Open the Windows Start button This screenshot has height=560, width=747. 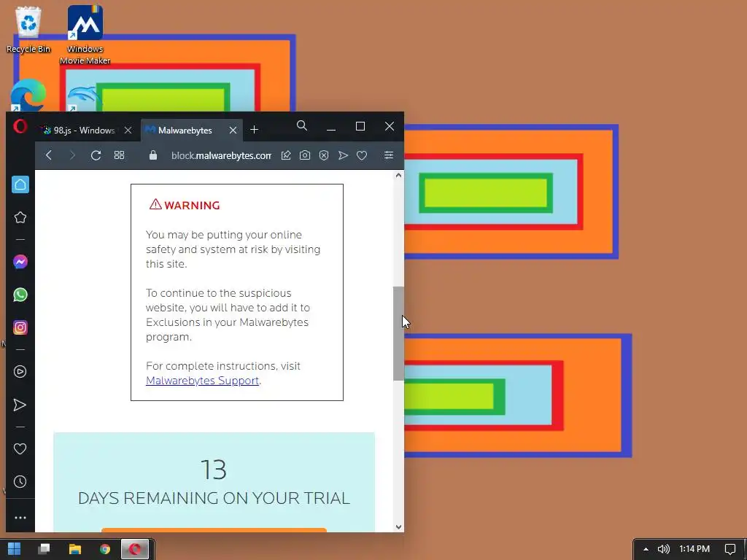(15, 549)
